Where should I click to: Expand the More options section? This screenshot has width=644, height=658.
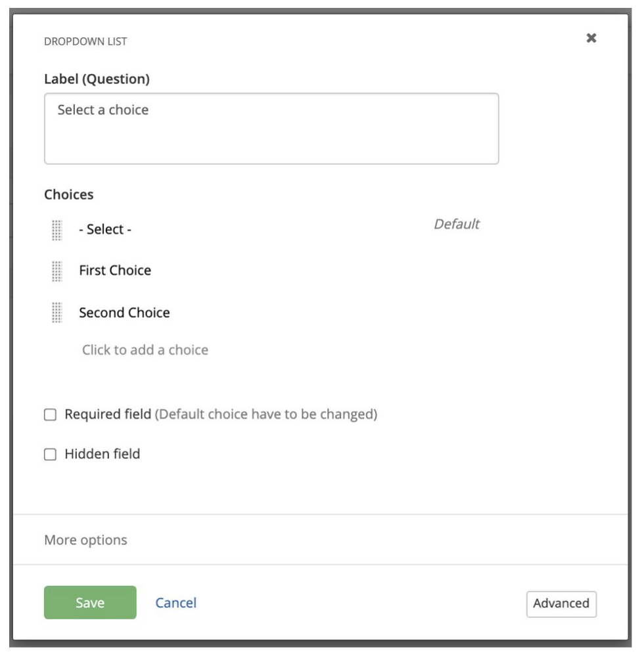pyautogui.click(x=85, y=540)
